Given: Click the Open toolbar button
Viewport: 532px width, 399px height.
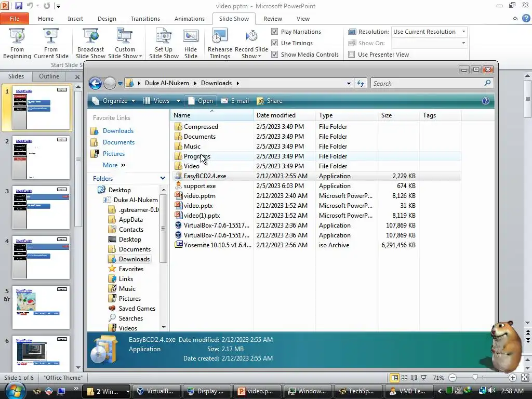Looking at the screenshot, I should pyautogui.click(x=201, y=101).
